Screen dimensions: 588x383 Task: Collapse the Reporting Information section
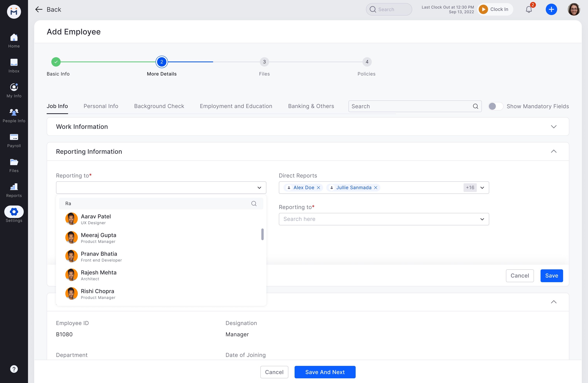553,151
